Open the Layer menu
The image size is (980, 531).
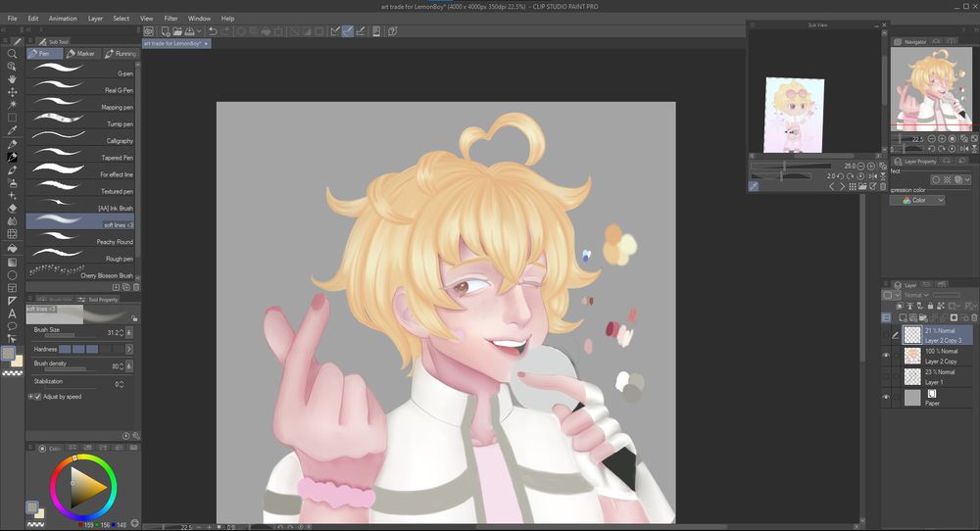pyautogui.click(x=96, y=18)
